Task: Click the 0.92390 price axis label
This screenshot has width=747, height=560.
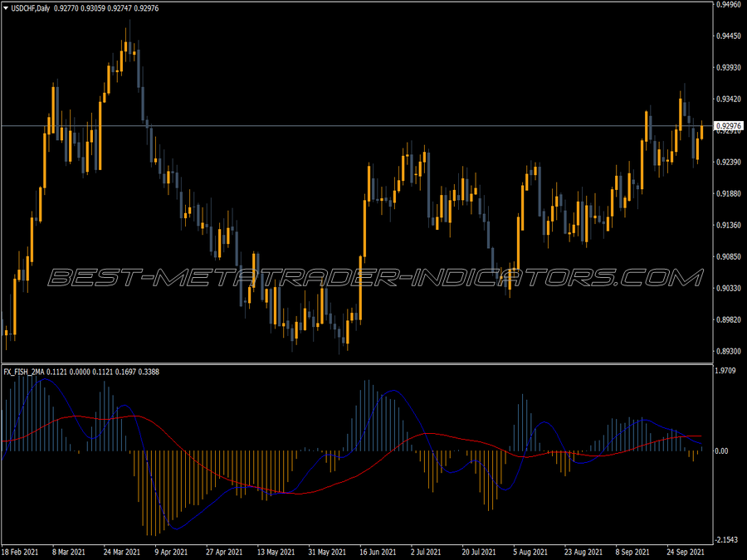Action: [x=729, y=163]
